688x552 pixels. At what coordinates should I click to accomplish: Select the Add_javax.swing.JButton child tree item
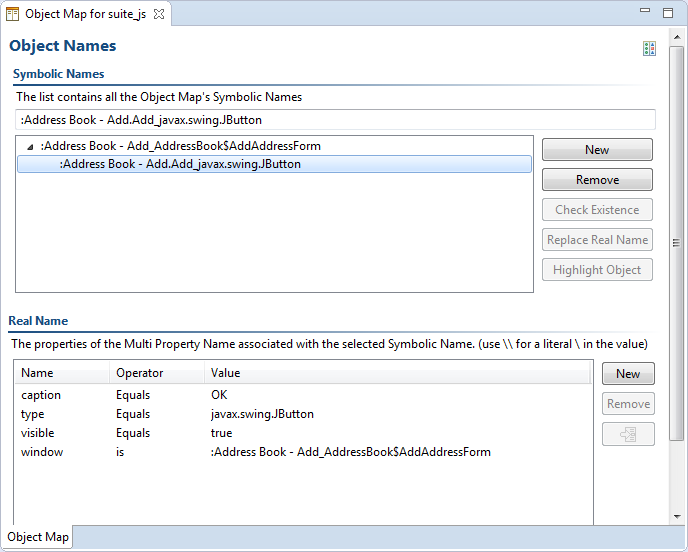(x=180, y=164)
